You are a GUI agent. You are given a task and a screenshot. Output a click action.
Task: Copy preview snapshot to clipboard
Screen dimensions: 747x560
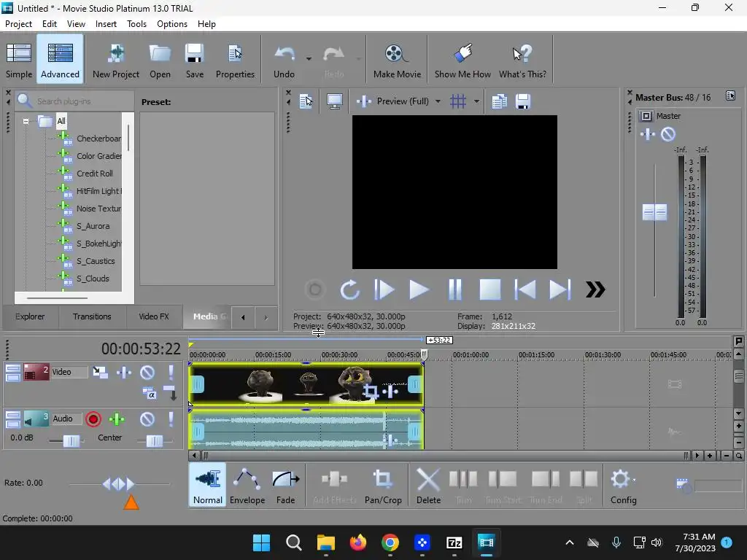[499, 101]
